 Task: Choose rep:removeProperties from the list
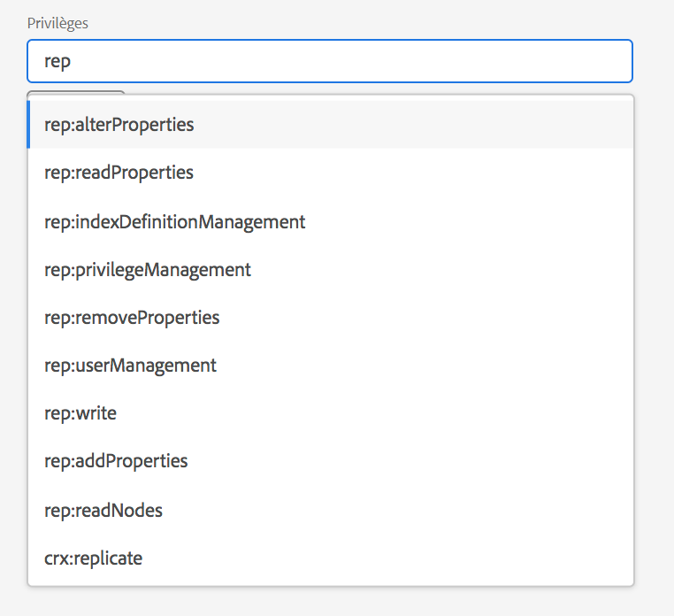pos(132,317)
